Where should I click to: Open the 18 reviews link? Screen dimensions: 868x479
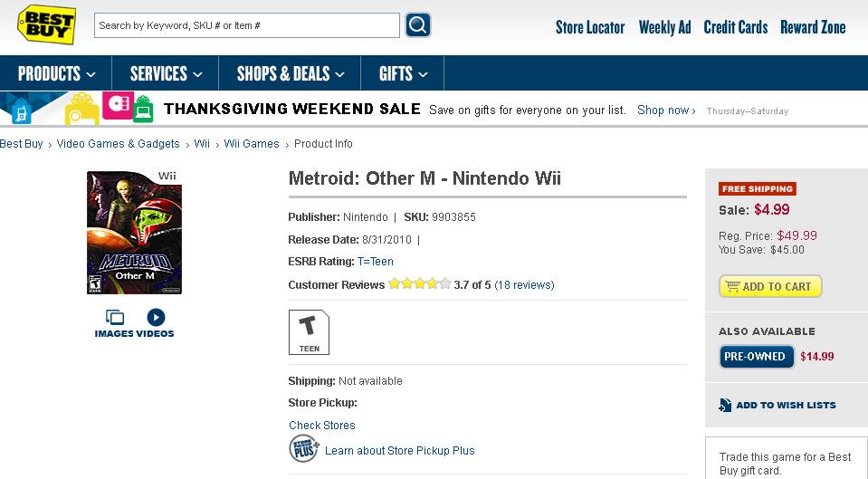(524, 285)
